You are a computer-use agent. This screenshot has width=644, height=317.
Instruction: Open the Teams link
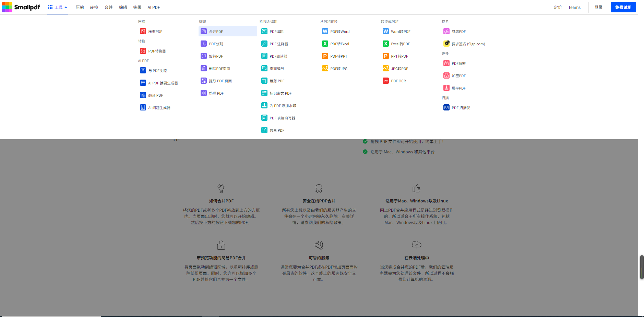point(574,7)
